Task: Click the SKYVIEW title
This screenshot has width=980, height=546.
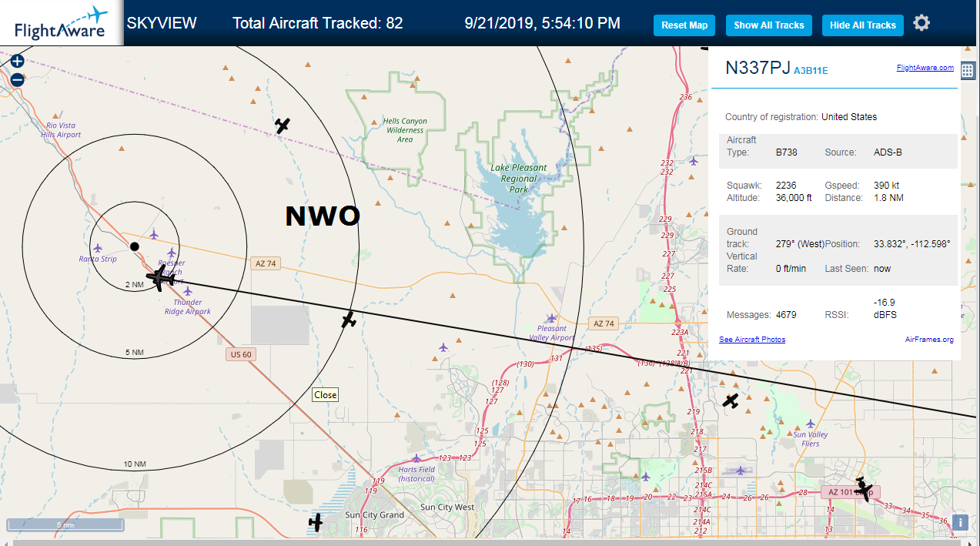Action: pos(162,23)
